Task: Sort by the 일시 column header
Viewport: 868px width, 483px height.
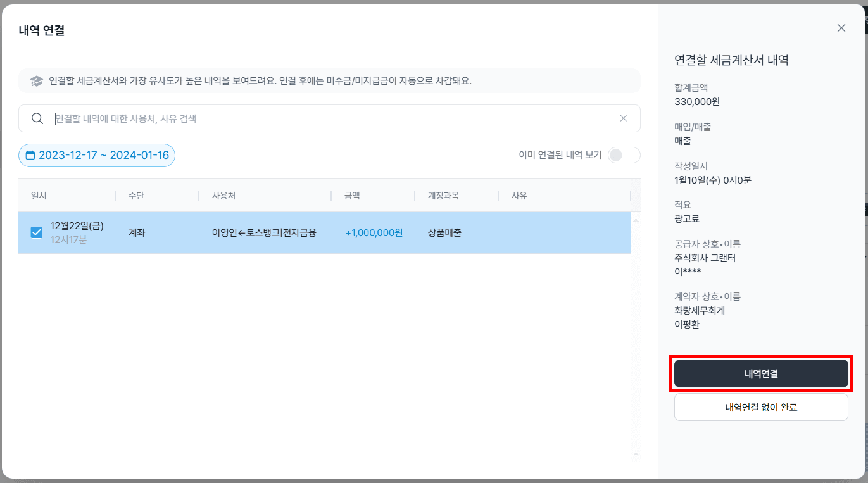Action: tap(39, 196)
